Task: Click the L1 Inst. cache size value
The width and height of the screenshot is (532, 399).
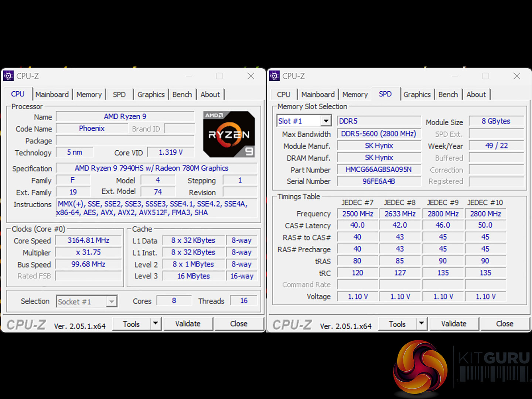Action: click(x=193, y=252)
